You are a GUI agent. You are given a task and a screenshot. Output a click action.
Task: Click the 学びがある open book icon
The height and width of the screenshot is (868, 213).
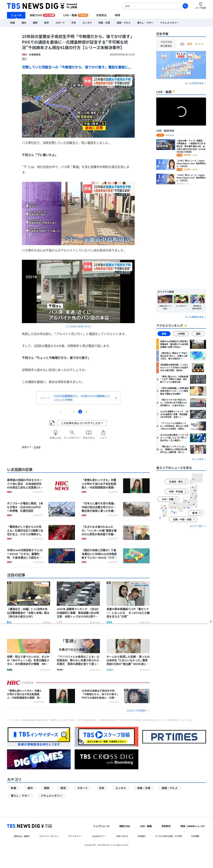point(89,432)
